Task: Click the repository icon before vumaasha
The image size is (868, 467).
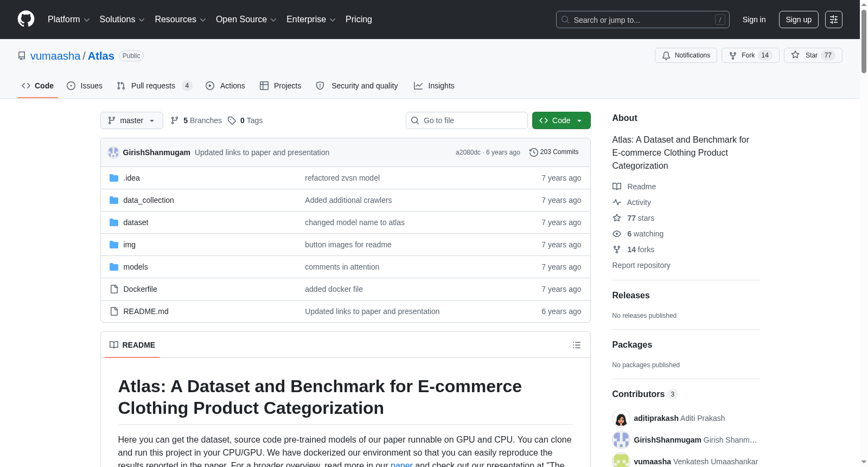Action: [x=22, y=56]
